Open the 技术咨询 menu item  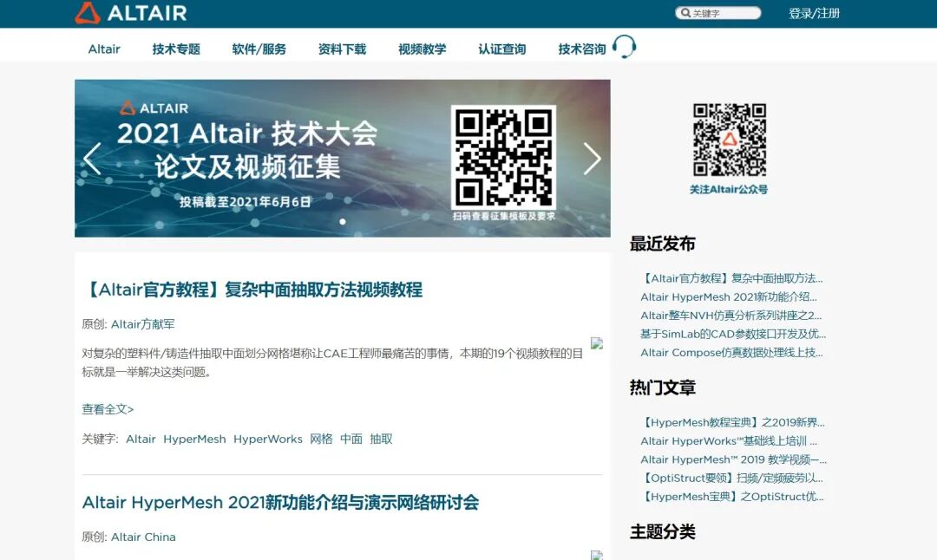coord(582,49)
